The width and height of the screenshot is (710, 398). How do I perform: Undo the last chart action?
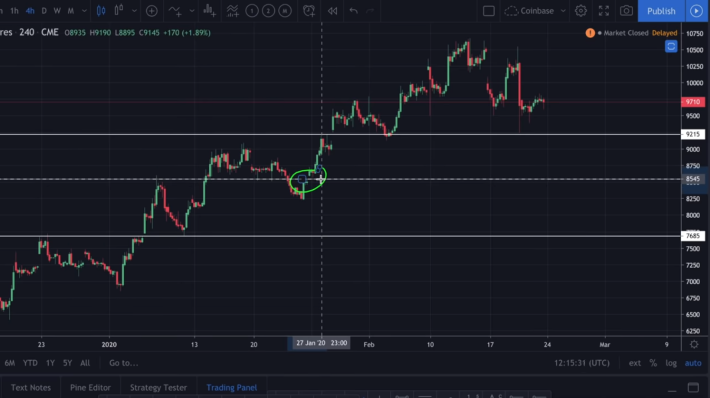tap(354, 11)
